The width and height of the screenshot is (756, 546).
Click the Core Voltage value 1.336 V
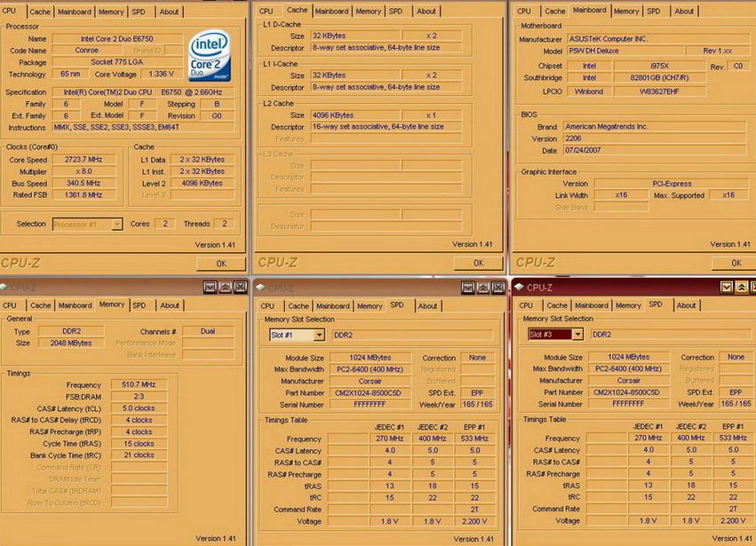(x=161, y=74)
